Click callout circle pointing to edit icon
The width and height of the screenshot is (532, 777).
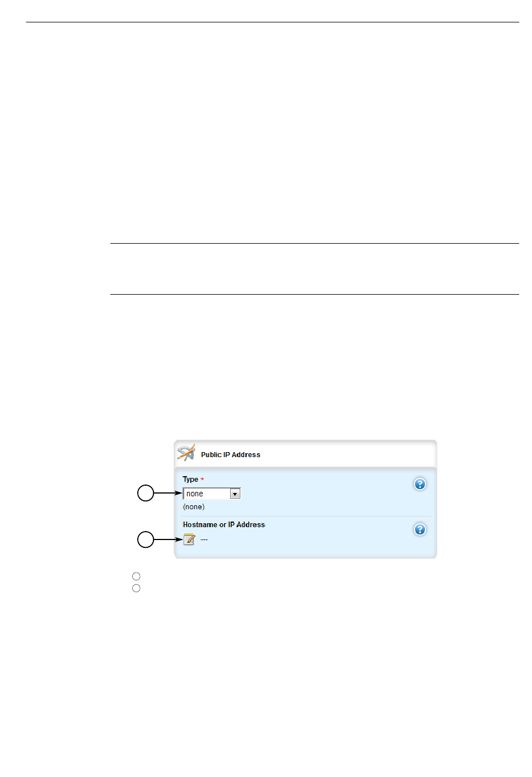[146, 539]
